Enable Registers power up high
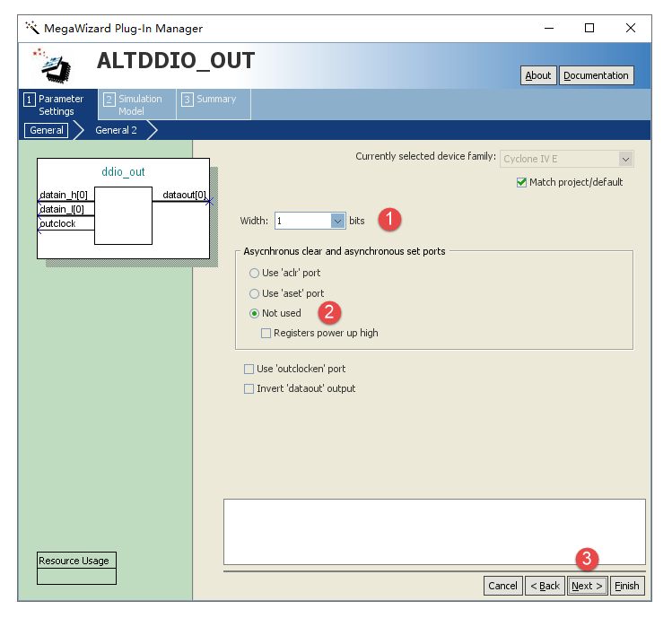This screenshot has width=672, height=618. tap(319, 333)
